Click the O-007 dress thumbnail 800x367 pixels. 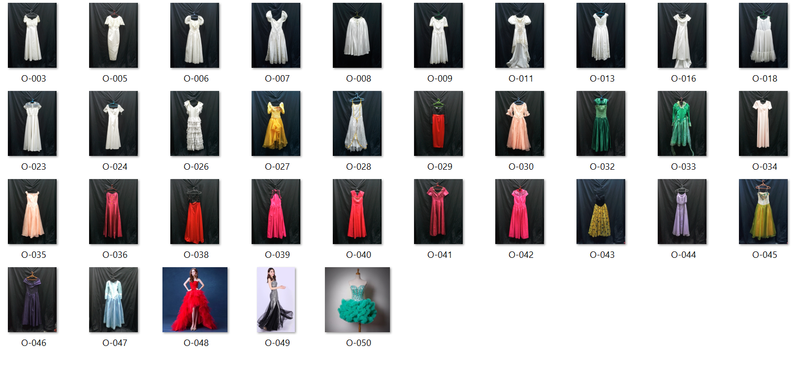click(x=276, y=35)
